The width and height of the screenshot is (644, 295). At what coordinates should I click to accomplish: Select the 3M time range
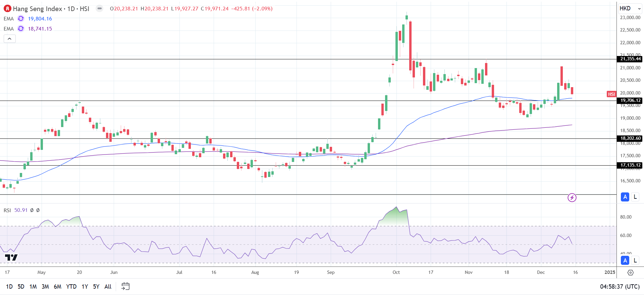[x=45, y=287]
